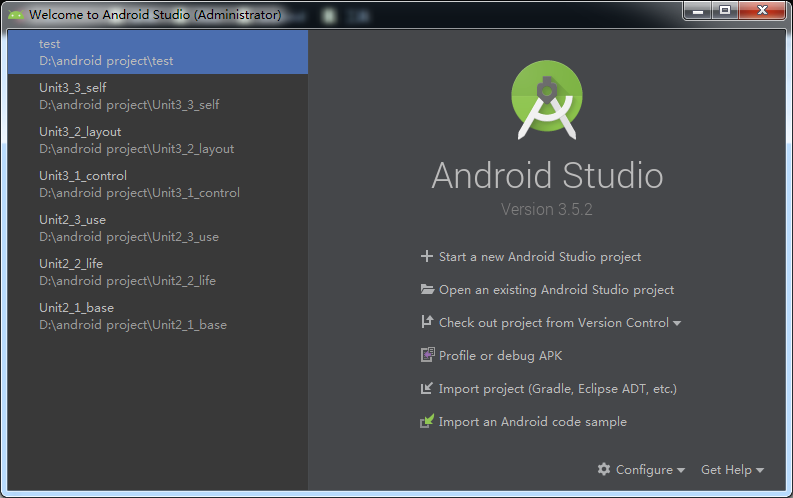The image size is (793, 498).
Task: Click the Import project arrow icon
Action: [x=427, y=388]
